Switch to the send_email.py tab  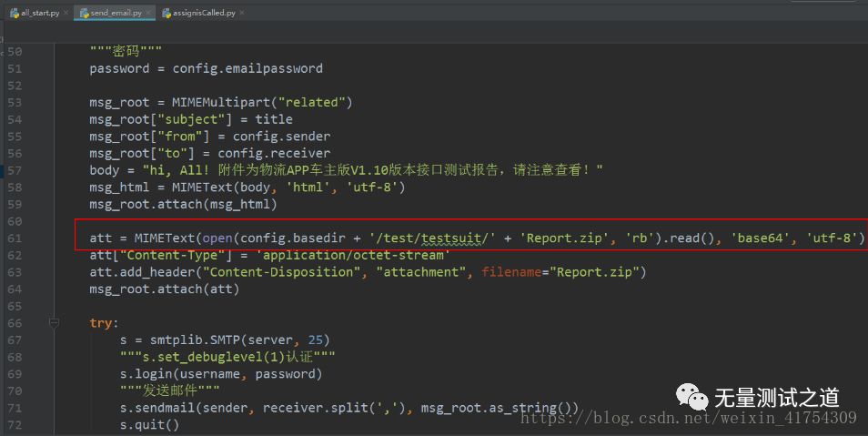pyautogui.click(x=116, y=12)
